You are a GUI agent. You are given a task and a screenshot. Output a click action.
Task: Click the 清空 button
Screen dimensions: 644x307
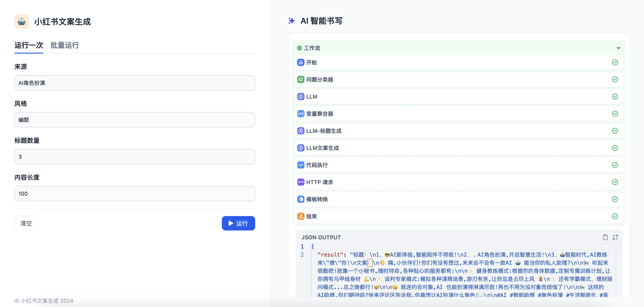tap(26, 223)
